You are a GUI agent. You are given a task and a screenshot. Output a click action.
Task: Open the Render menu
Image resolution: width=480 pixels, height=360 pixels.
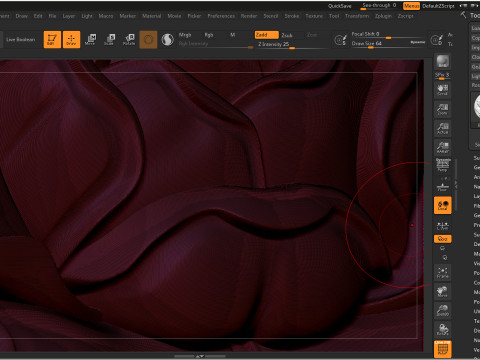click(x=249, y=16)
